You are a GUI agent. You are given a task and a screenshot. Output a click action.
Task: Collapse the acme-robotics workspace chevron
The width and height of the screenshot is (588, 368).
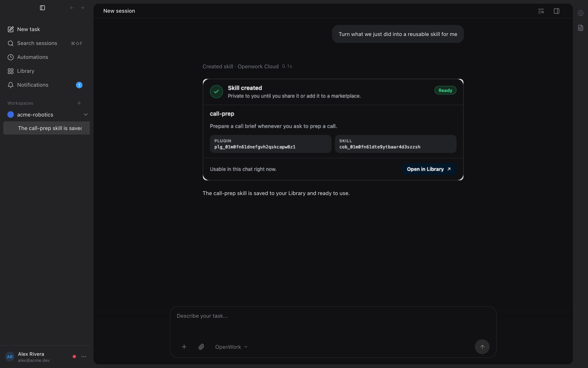pos(86,114)
